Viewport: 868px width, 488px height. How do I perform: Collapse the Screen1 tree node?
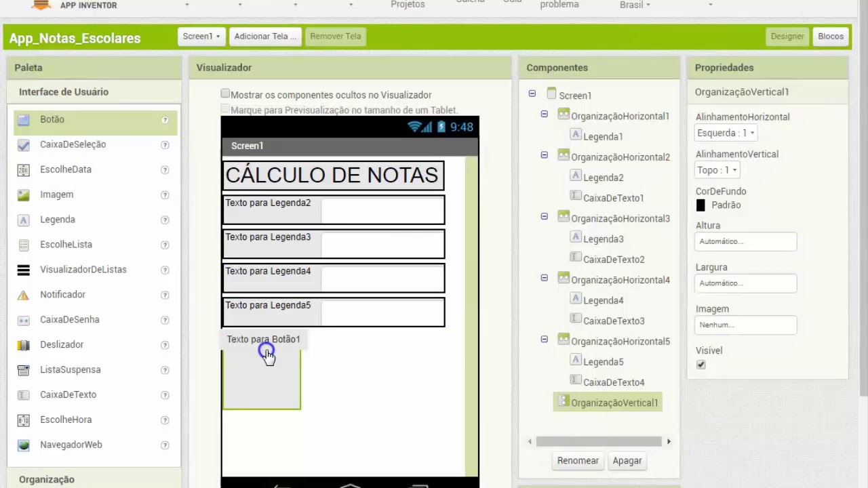point(532,94)
